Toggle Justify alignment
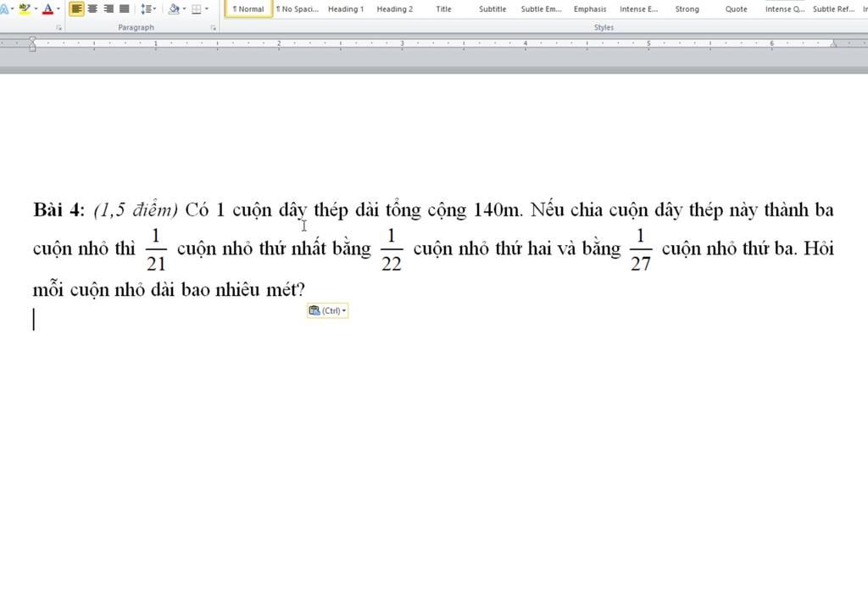 (125, 8)
